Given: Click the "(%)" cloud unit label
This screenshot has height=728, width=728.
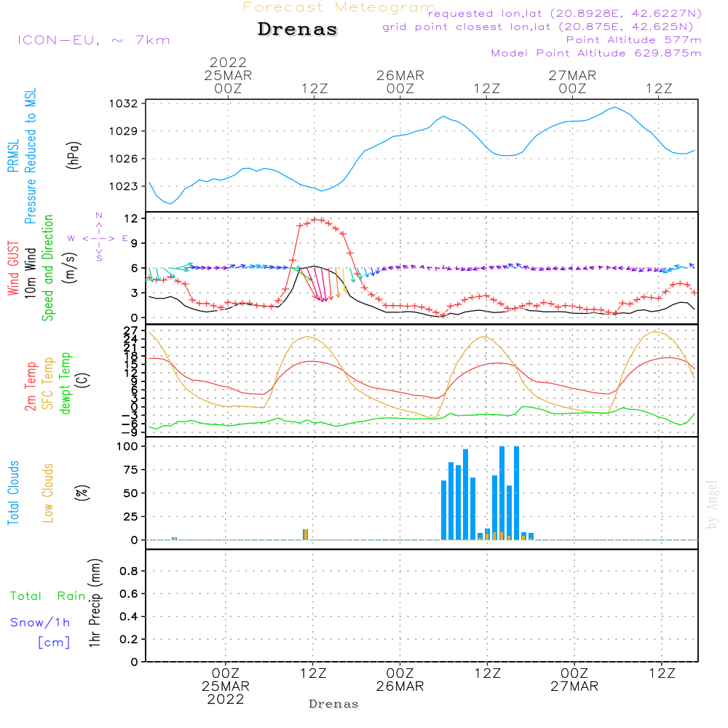Looking at the screenshot, I should [82, 493].
